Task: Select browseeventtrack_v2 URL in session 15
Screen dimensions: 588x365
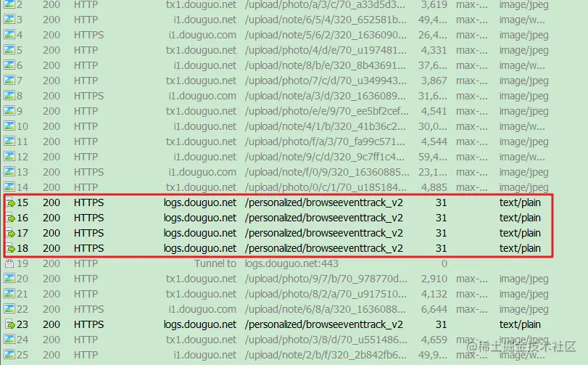Action: pos(324,202)
